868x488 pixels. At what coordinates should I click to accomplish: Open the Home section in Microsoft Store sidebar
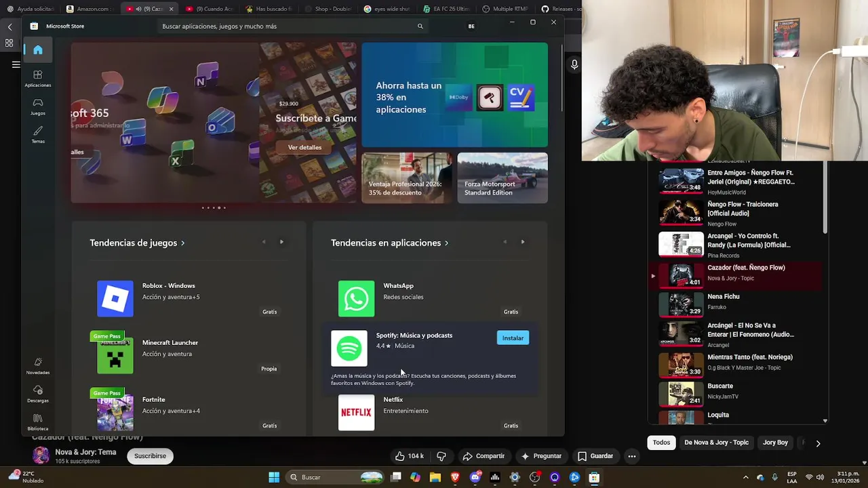point(38,49)
